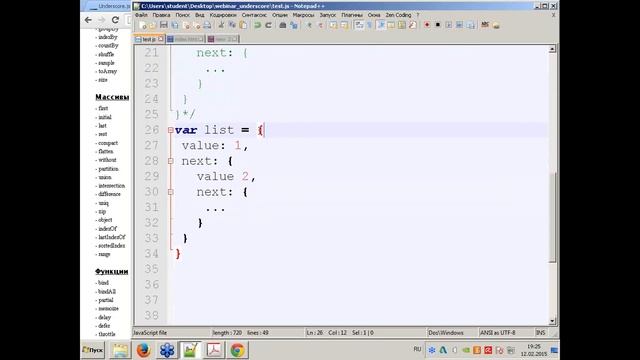The width and height of the screenshot is (640, 360).
Task: Redo edit with toolbar arrow
Action: click(269, 25)
